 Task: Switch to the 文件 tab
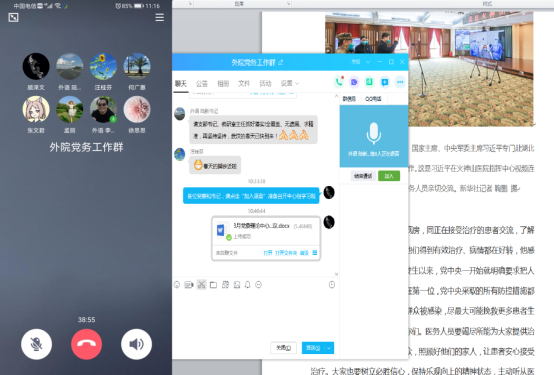point(244,83)
